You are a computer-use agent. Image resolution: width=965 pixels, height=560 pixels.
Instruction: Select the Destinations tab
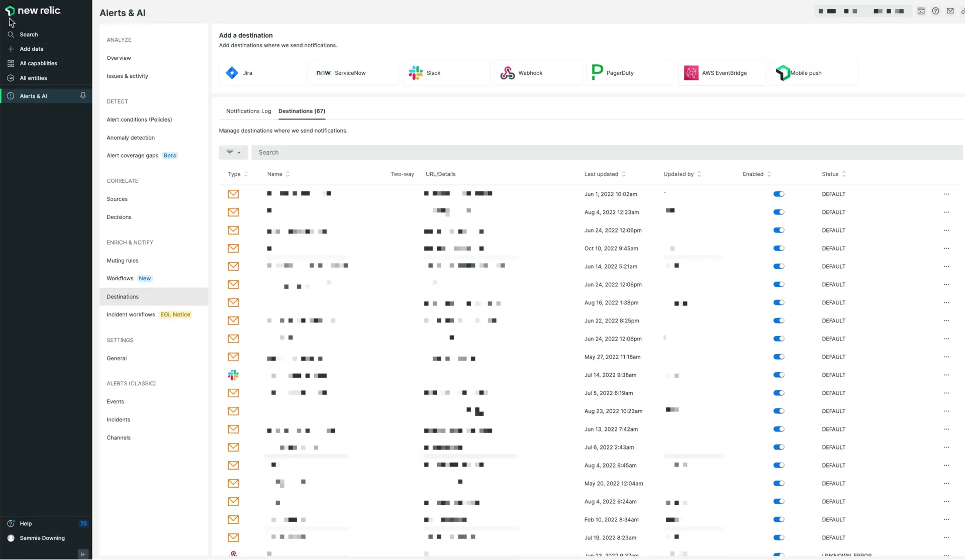tap(302, 110)
